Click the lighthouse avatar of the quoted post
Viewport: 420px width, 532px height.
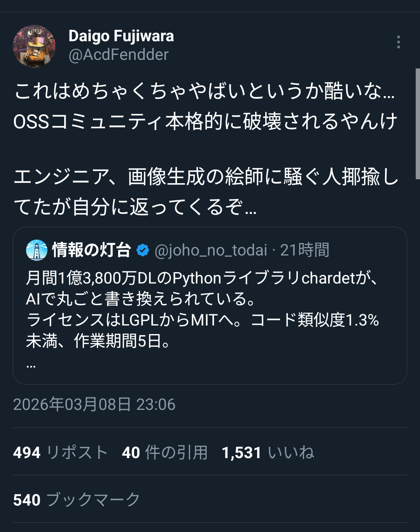37,250
